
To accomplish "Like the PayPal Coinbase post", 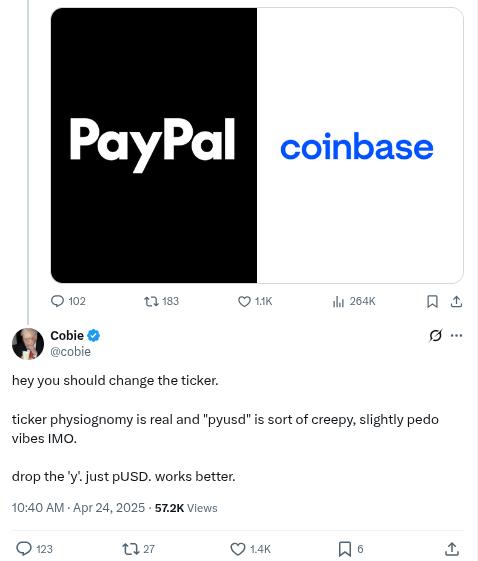I will pos(255,301).
